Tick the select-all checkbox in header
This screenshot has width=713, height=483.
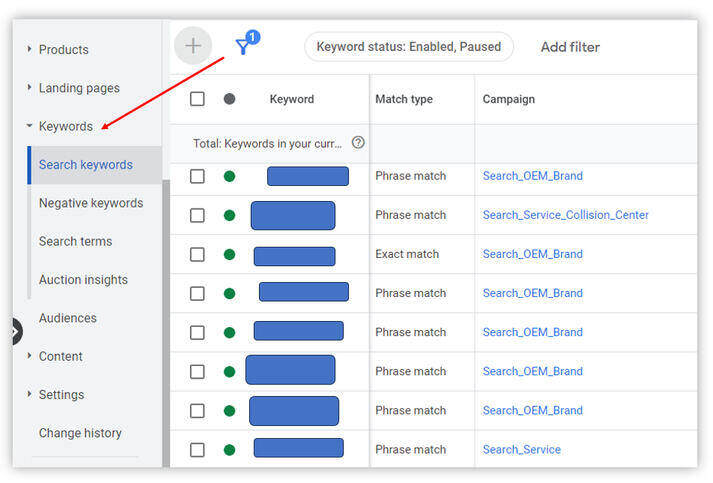[x=197, y=99]
